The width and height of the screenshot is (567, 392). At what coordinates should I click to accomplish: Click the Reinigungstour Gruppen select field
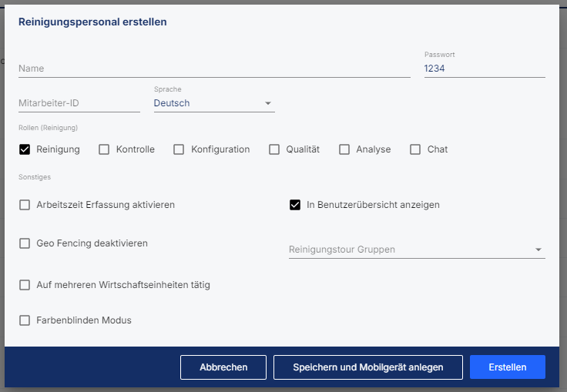point(417,250)
